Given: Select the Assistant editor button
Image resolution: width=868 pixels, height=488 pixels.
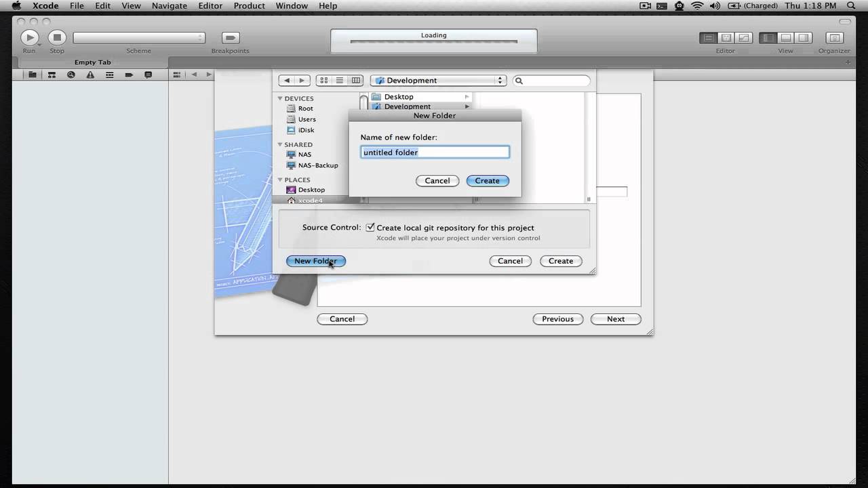Looking at the screenshot, I should coord(726,38).
